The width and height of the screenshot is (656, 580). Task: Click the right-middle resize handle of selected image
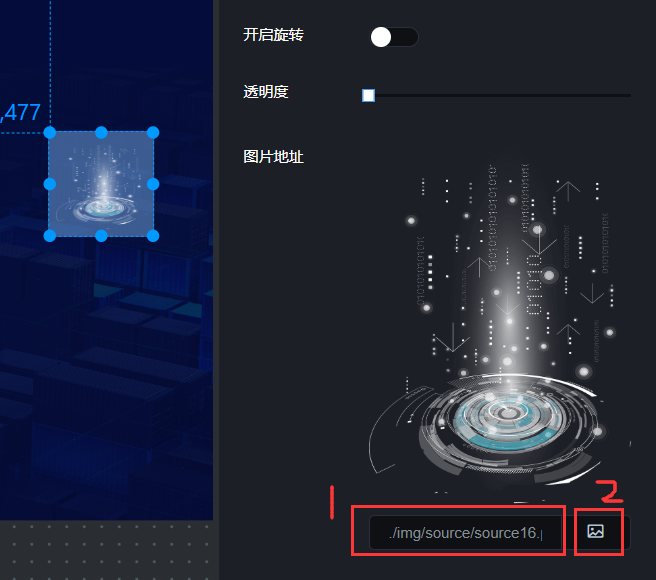click(x=153, y=184)
